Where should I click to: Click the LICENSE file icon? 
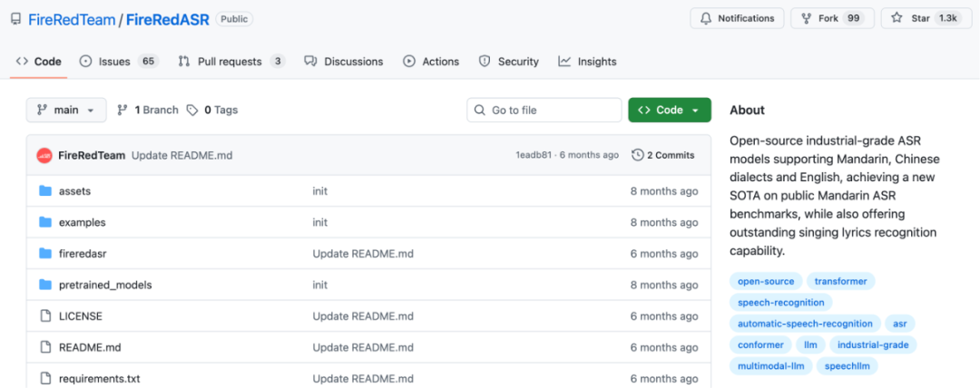click(x=45, y=316)
